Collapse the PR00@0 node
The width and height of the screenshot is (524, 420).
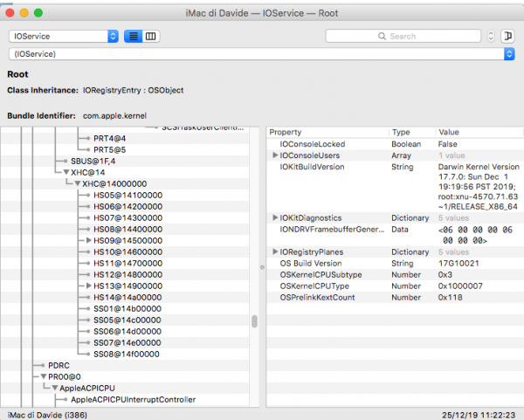40,376
